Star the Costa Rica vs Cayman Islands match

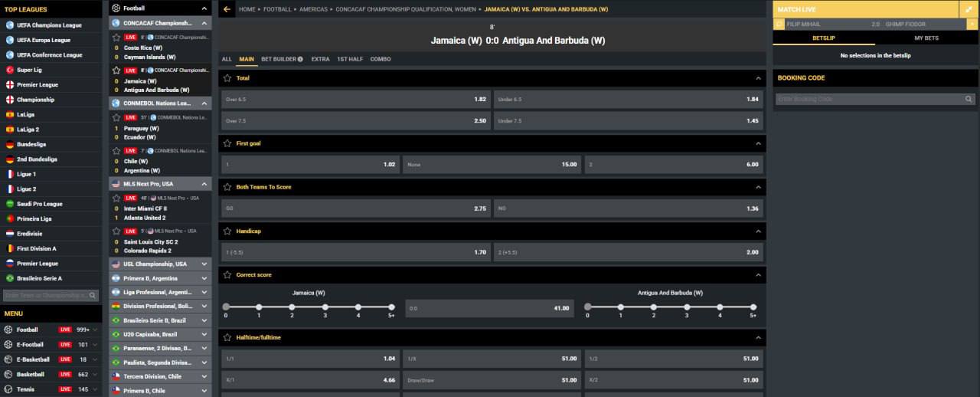click(x=116, y=37)
